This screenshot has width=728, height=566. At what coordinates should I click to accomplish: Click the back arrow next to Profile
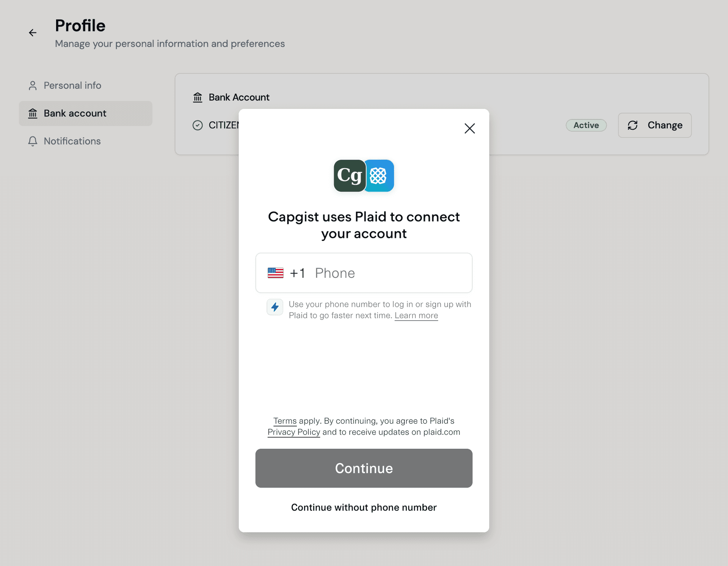click(33, 33)
